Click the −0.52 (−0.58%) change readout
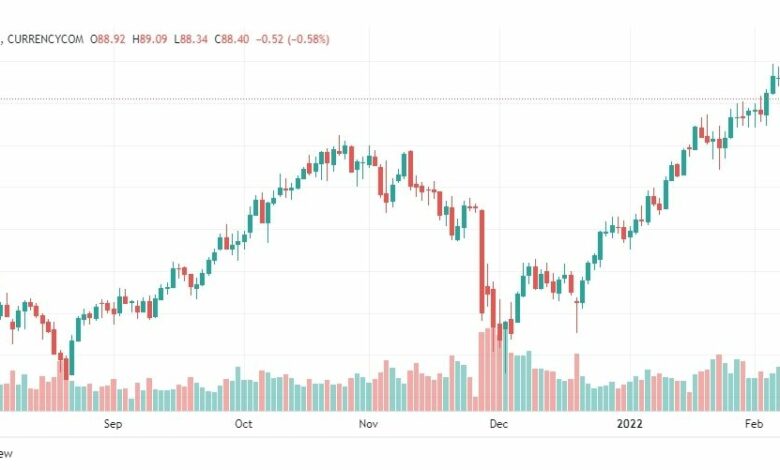Viewport: 780px width, 470px height. 292,39
